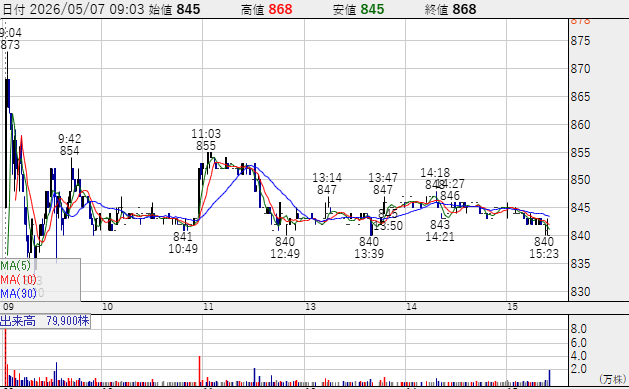
Task: Click the 6.0 volume axis label
Action: tap(578, 343)
